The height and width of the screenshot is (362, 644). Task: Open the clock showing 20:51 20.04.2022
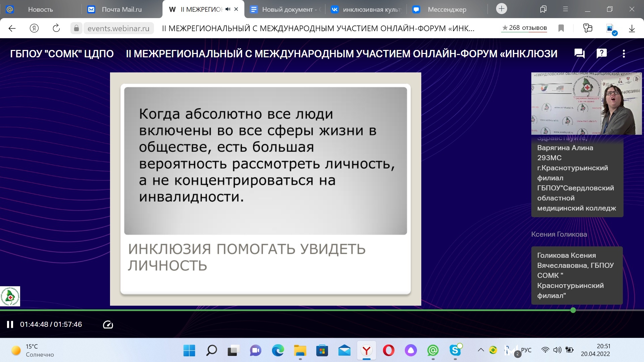tap(596, 350)
